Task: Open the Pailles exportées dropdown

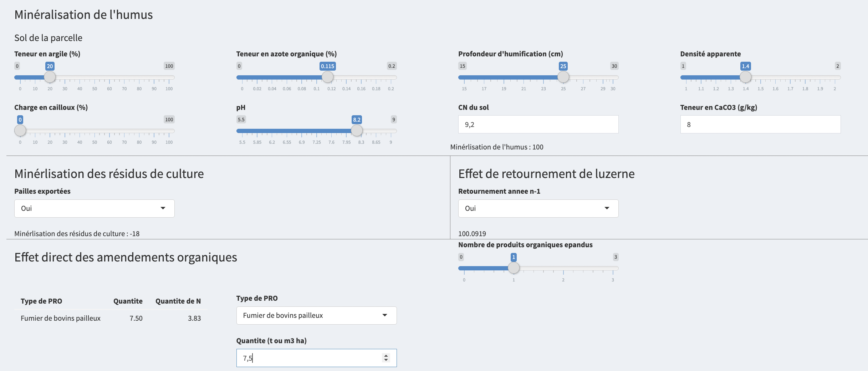Action: click(x=94, y=208)
